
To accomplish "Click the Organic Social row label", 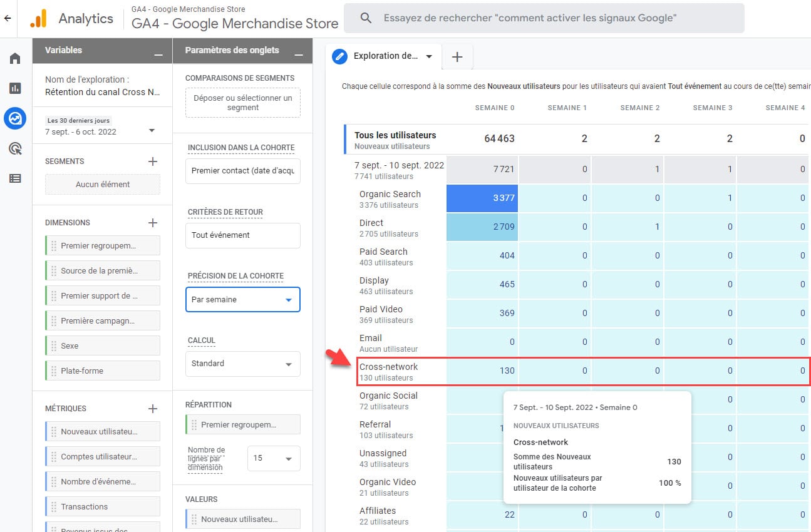I will click(x=388, y=396).
